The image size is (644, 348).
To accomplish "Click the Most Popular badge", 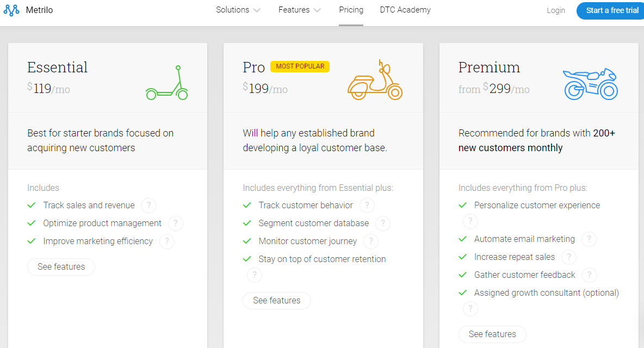I will tap(300, 66).
